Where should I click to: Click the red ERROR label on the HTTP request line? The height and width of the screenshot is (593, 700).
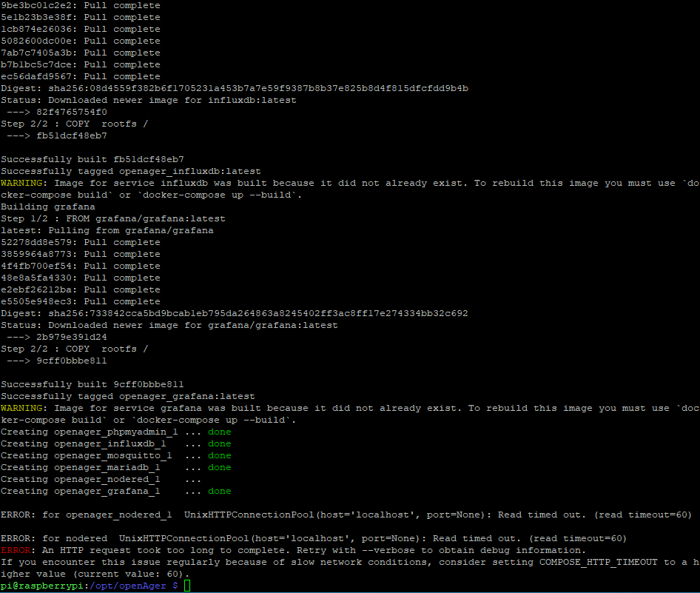click(x=16, y=551)
